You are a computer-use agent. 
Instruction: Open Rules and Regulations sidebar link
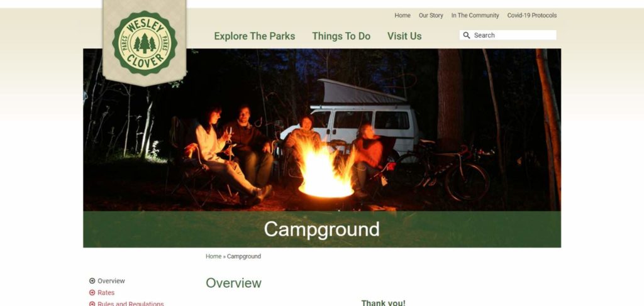click(131, 303)
